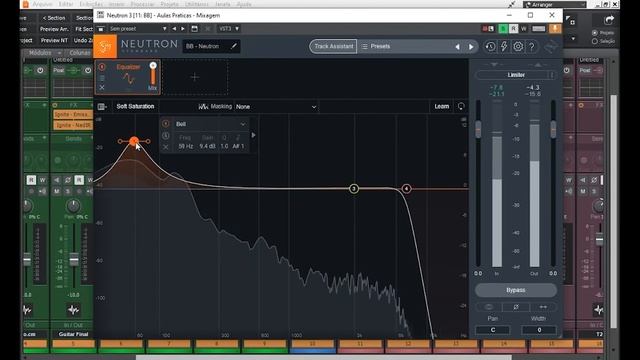
Task: Click the orange download arrow icon in header
Action: point(555,28)
